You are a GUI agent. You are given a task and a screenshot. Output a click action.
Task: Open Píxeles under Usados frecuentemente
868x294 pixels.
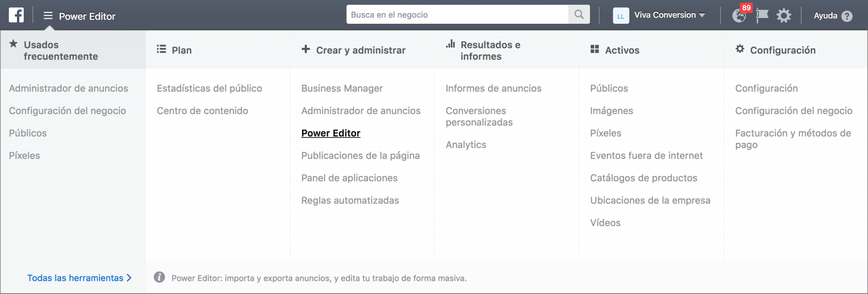25,156
